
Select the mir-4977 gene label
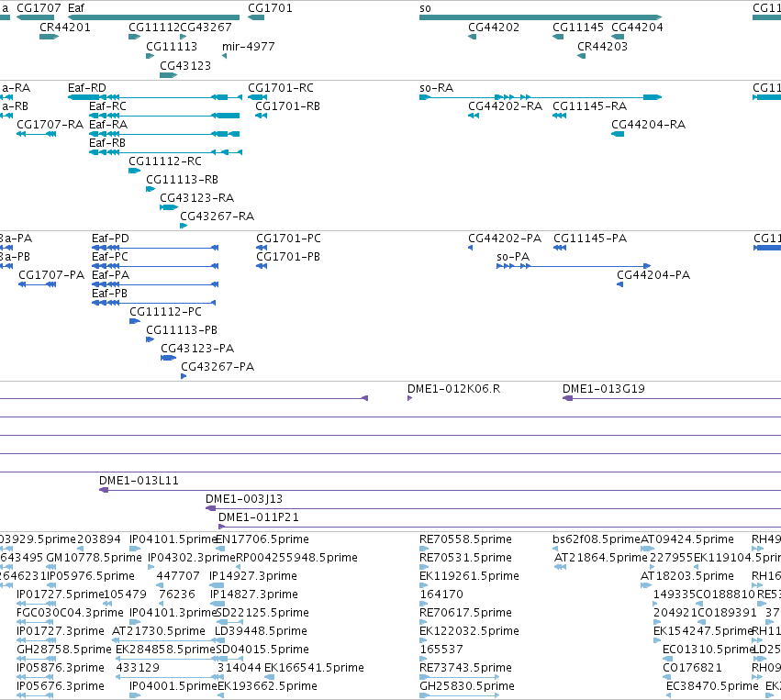click(x=248, y=47)
